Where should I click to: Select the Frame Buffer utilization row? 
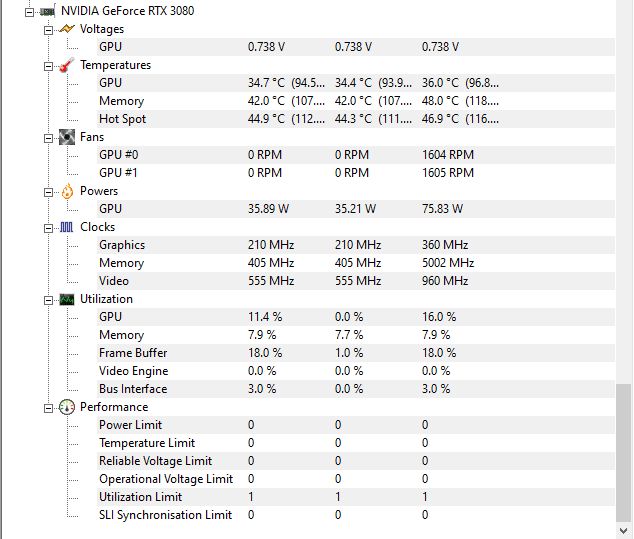click(x=133, y=353)
